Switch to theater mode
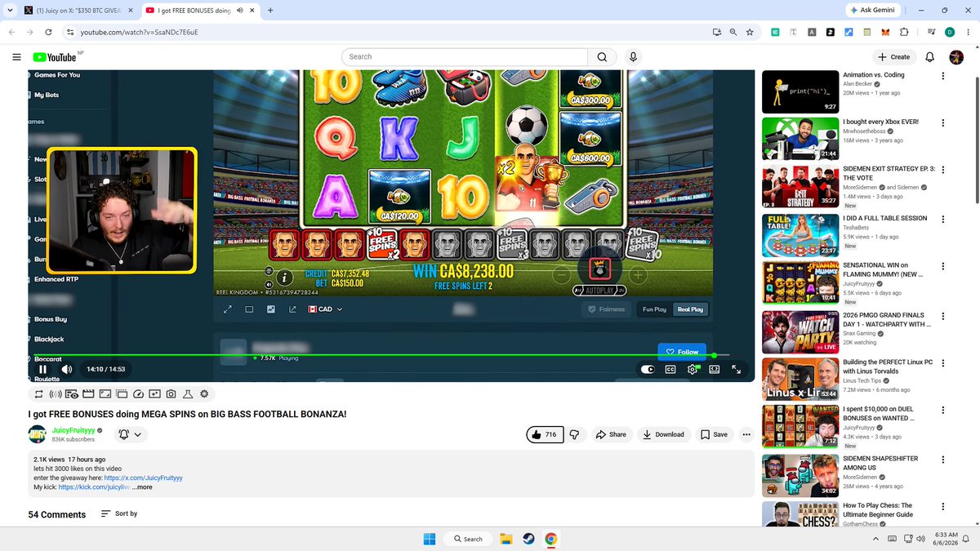Image resolution: width=980 pixels, height=551 pixels. [715, 369]
